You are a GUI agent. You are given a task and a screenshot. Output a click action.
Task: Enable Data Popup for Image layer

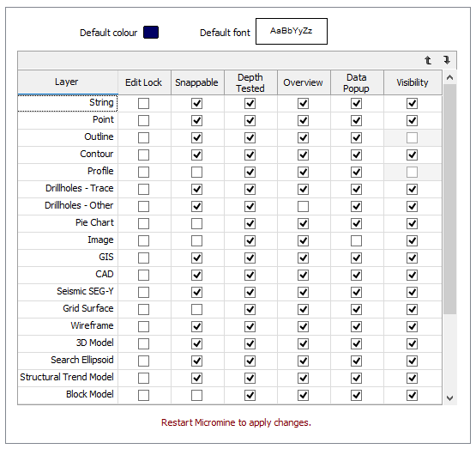(356, 241)
